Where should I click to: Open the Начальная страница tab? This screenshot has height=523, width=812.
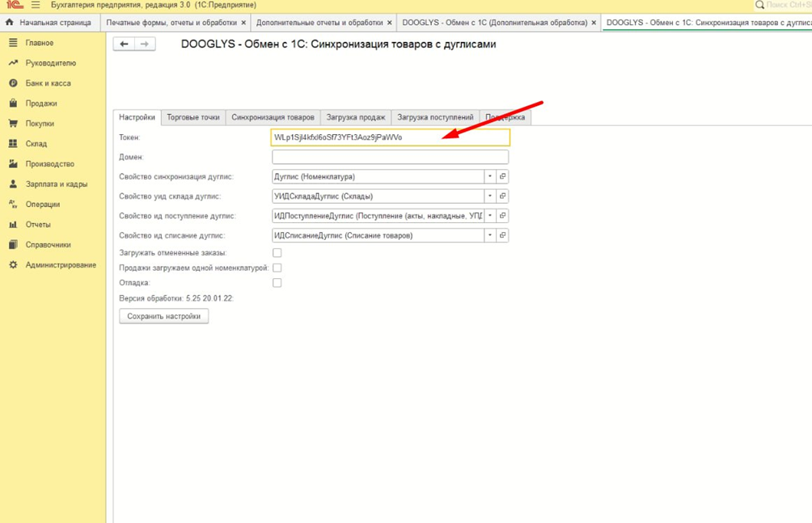(49, 23)
